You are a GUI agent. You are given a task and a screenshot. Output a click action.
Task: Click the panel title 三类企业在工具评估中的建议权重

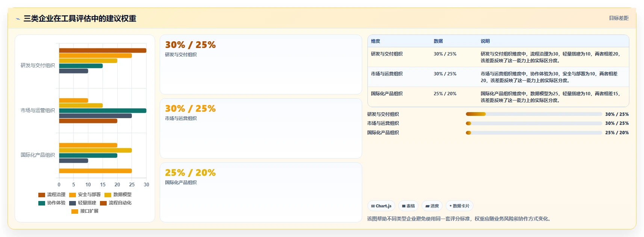point(80,19)
